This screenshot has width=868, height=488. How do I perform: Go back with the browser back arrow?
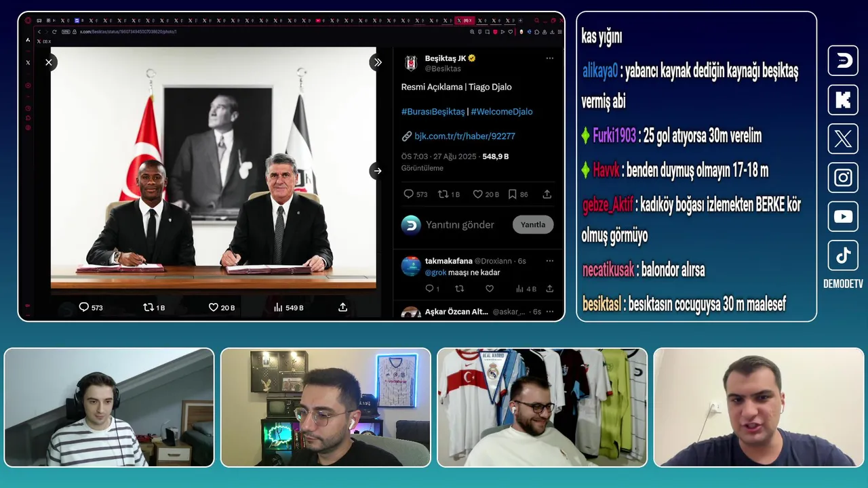click(x=39, y=32)
